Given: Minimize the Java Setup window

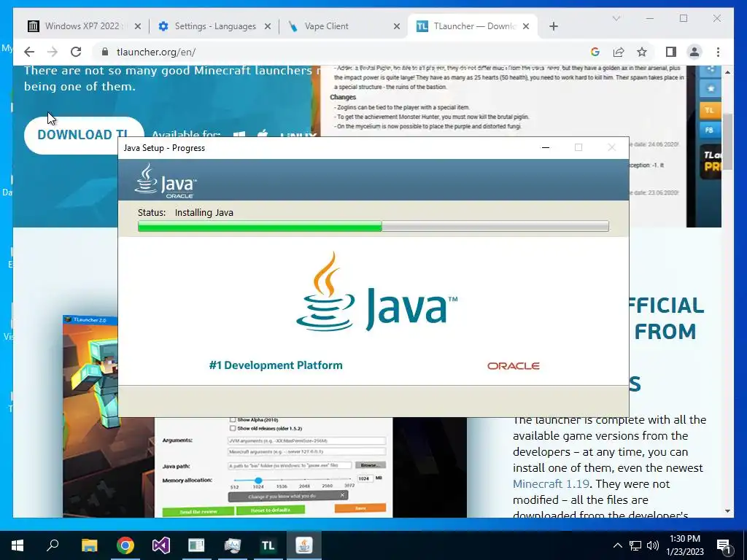Looking at the screenshot, I should (546, 147).
